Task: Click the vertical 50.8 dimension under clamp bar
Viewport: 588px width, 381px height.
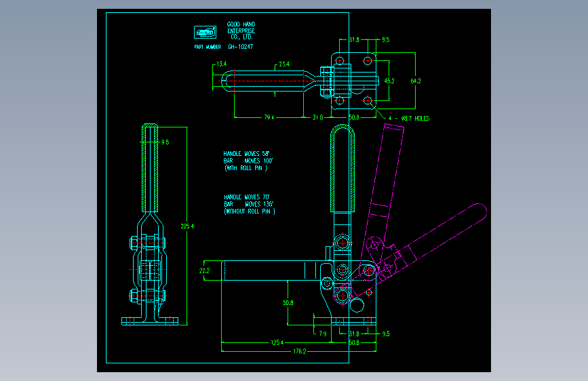Action: click(288, 302)
